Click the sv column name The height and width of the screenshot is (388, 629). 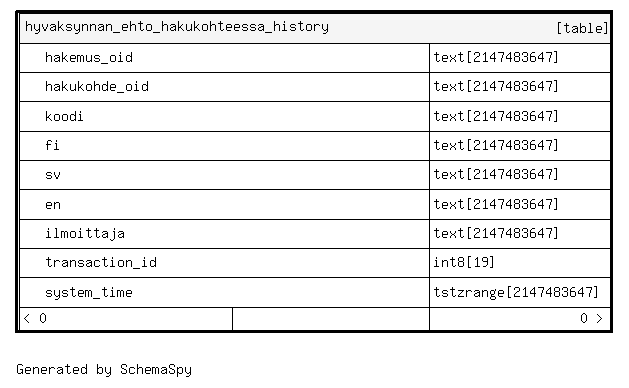pyautogui.click(x=53, y=175)
